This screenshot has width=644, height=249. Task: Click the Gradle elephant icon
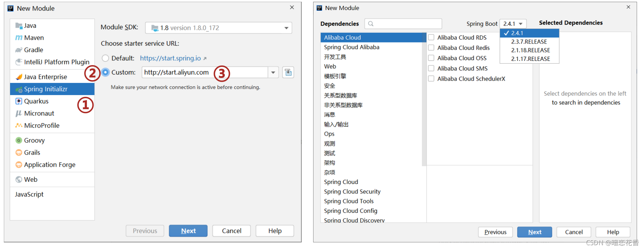(19, 50)
